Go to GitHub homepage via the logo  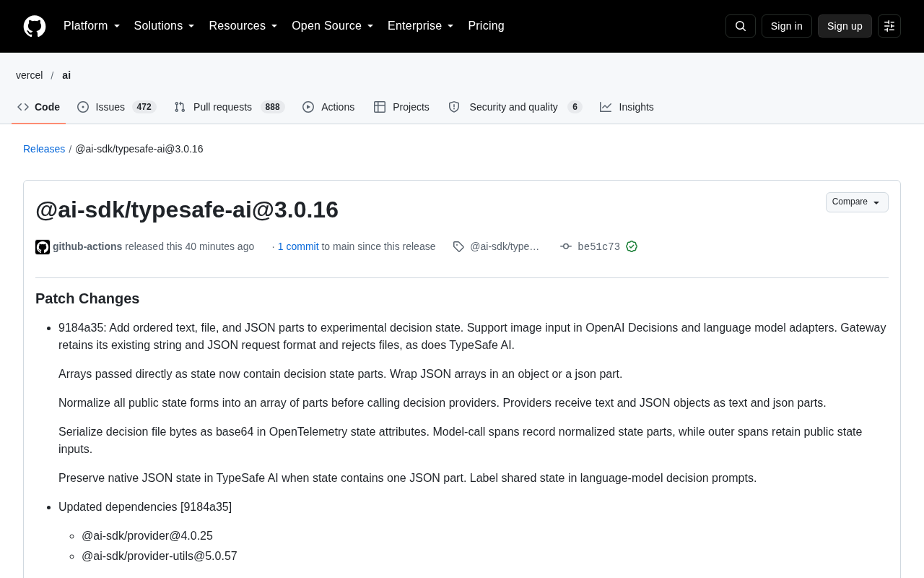pyautogui.click(x=35, y=26)
